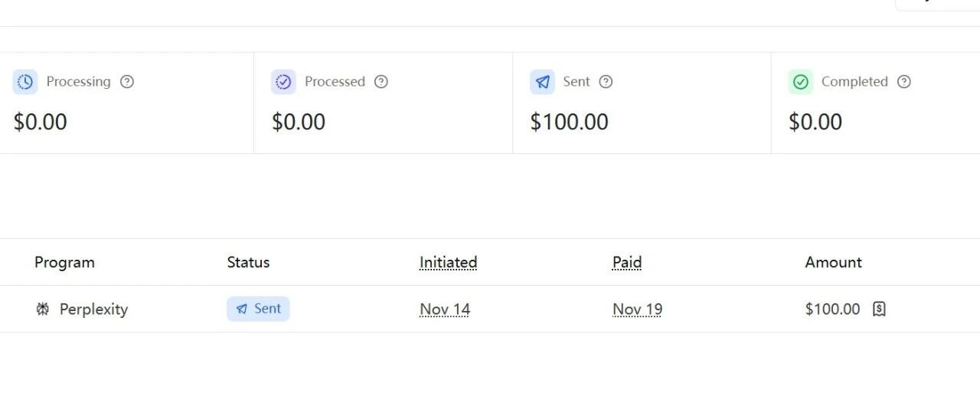Click the Perplexity program logo icon

pyautogui.click(x=43, y=309)
